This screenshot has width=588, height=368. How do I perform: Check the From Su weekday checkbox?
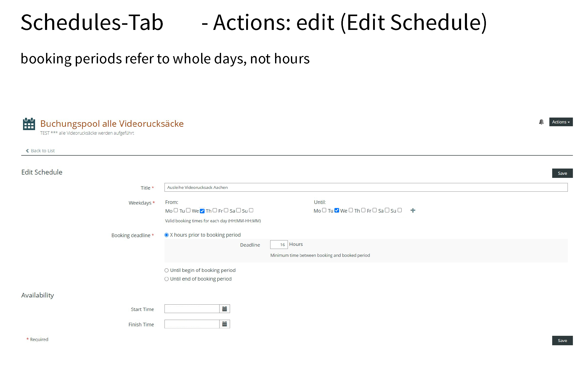tap(251, 210)
